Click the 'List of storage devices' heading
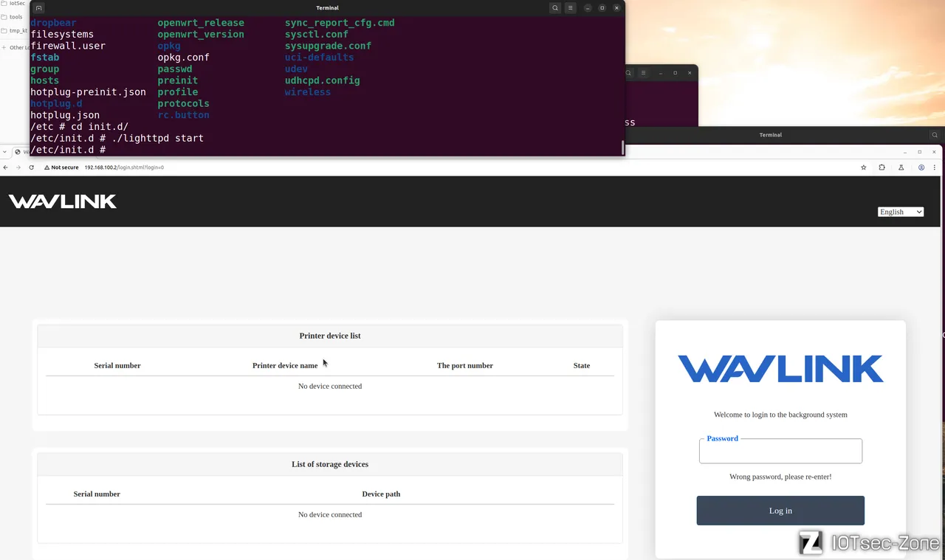Viewport: 945px width, 560px height. 330,464
